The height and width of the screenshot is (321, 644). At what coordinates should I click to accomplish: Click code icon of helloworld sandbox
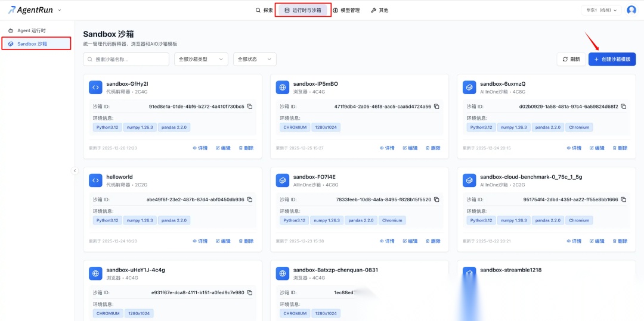(x=95, y=180)
